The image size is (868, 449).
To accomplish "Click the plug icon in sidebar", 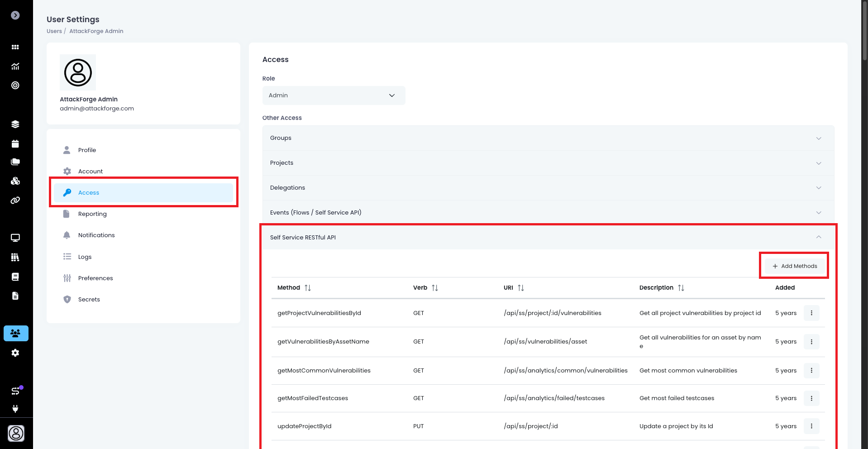I will (15, 409).
